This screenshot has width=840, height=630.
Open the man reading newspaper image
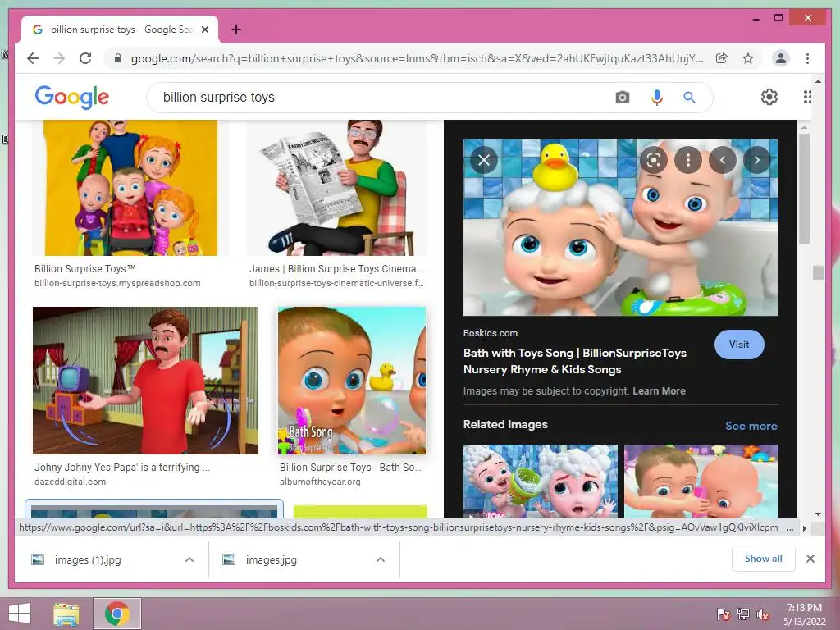[336, 188]
